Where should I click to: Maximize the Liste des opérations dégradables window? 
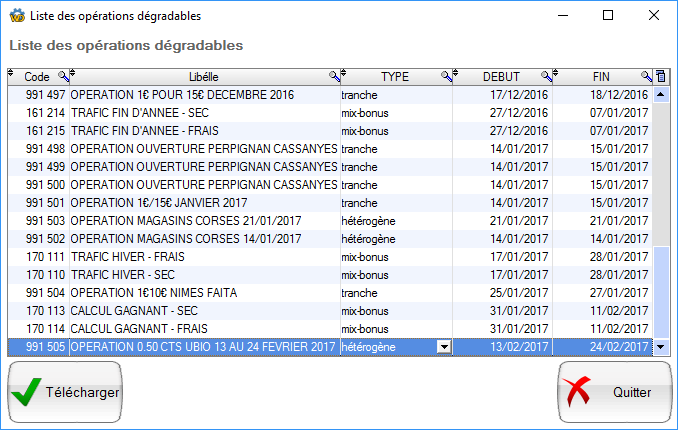click(608, 16)
